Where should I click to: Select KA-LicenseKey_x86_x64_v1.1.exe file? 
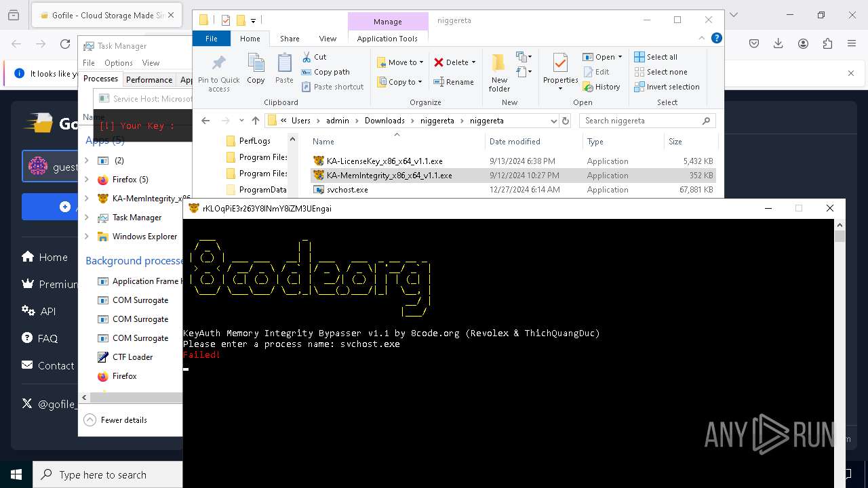point(384,161)
